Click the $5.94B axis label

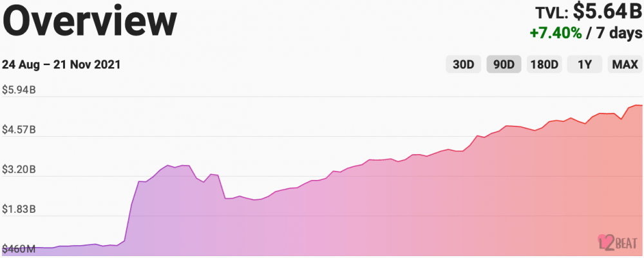click(x=19, y=90)
